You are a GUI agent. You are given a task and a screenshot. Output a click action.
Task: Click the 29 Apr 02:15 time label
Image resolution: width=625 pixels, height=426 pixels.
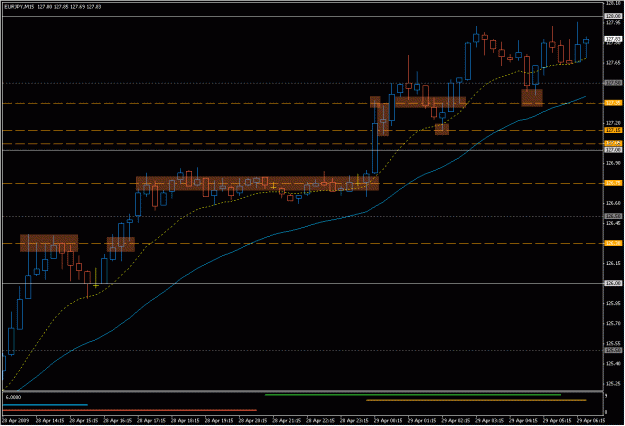coord(456,420)
